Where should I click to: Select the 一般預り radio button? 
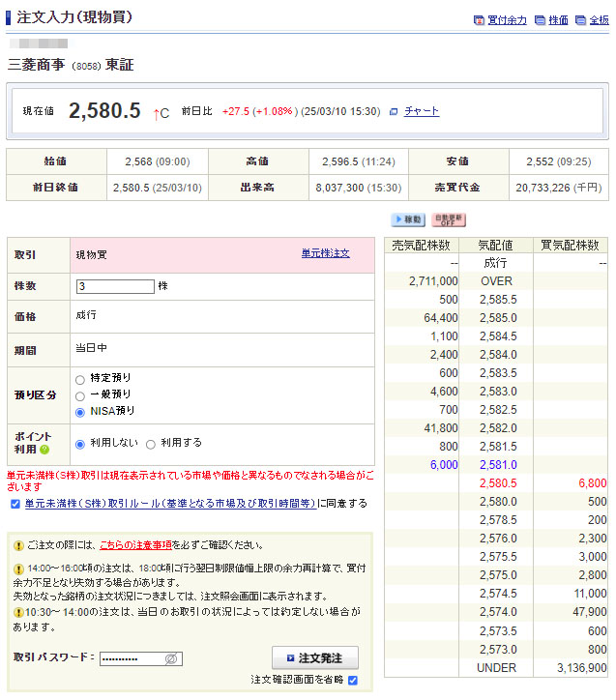(80, 395)
